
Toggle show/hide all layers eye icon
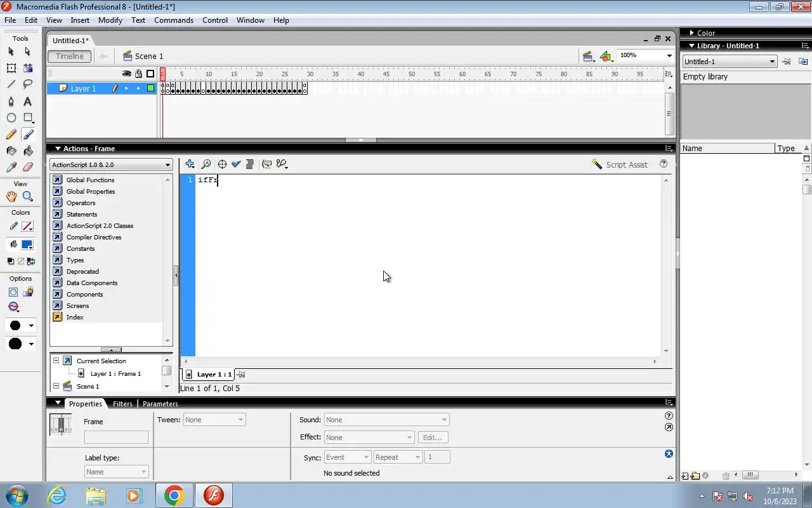point(126,74)
